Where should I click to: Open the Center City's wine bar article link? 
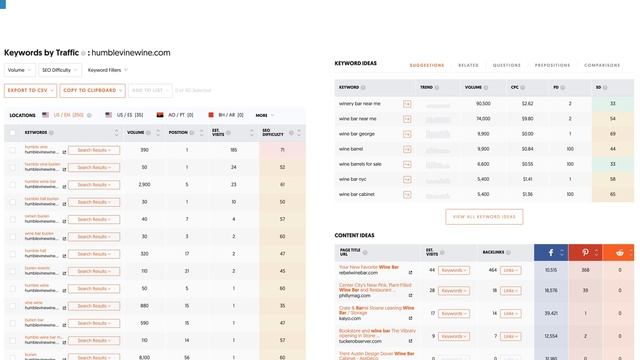coord(375,287)
